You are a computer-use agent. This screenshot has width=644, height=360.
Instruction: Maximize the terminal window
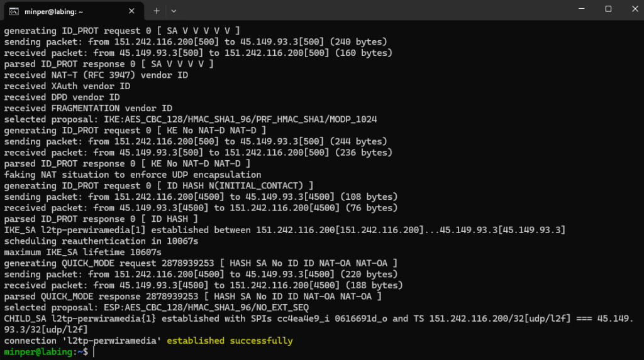point(608,9)
